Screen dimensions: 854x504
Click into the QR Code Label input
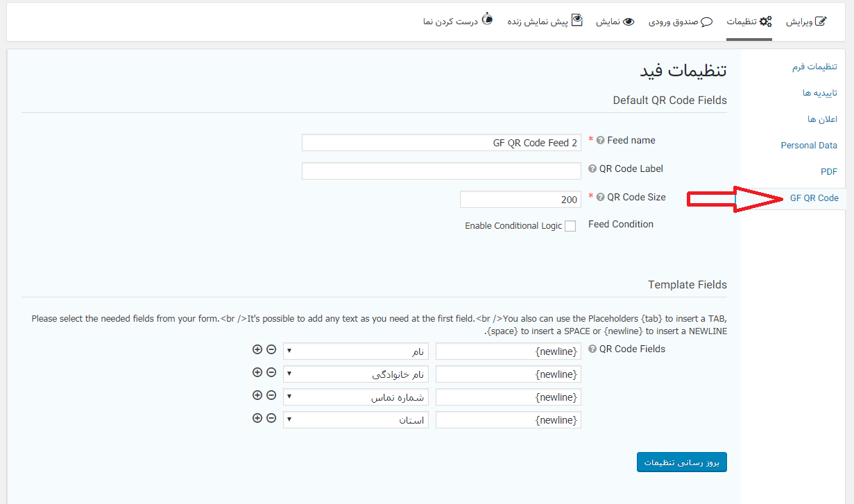pos(441,171)
